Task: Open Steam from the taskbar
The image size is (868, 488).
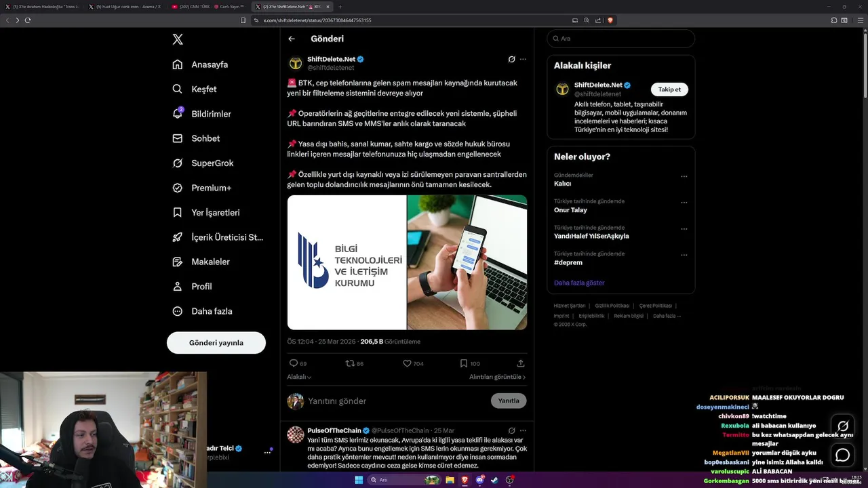Action: (494, 480)
